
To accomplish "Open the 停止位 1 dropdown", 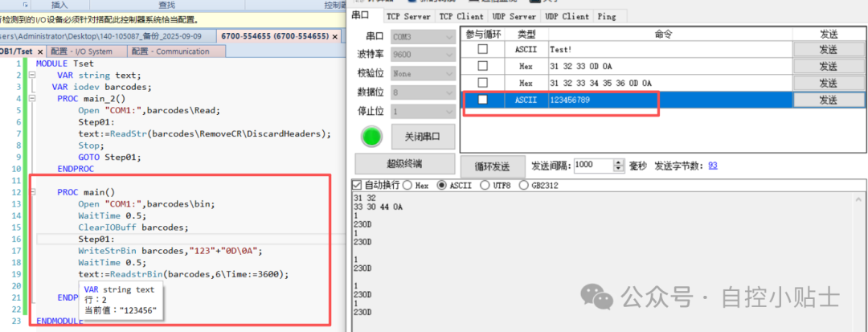I will tap(423, 111).
